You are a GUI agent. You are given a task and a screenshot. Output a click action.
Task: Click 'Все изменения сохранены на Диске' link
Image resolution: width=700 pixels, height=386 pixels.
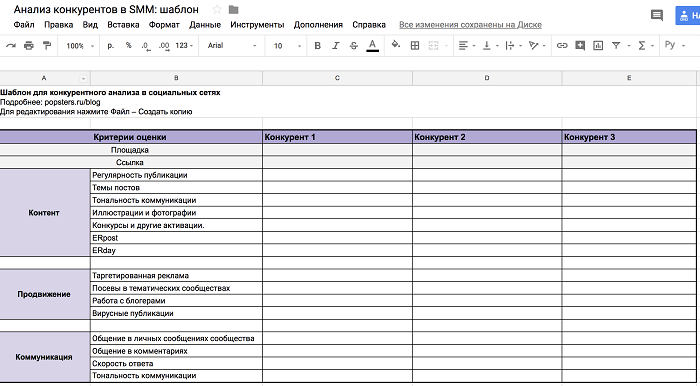click(x=470, y=25)
